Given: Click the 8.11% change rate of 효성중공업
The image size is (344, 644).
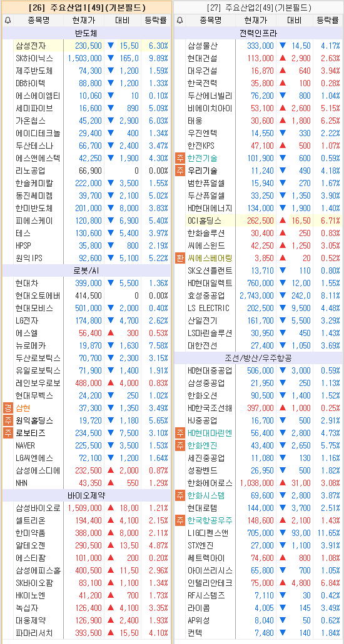Looking at the screenshot, I should click(331, 295).
